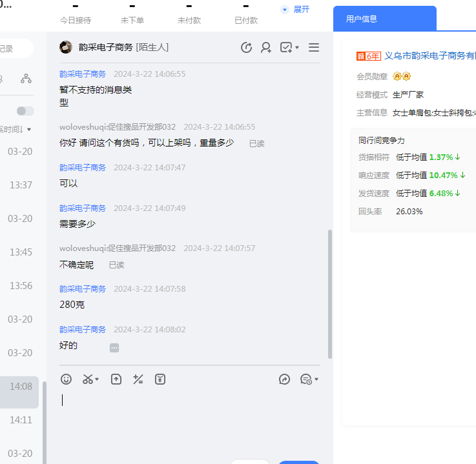This screenshot has width=476, height=464.
Task: Click the yen payment icon in toolbar
Action: (x=160, y=379)
